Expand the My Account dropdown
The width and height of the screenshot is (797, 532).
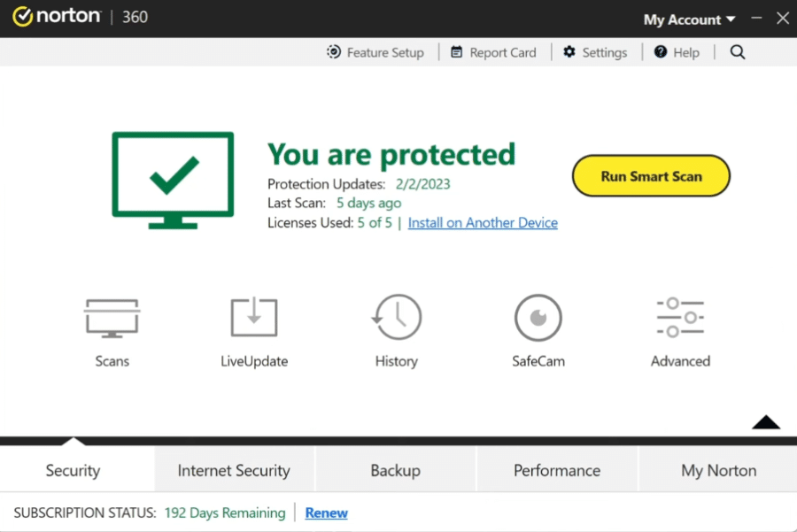pos(689,19)
